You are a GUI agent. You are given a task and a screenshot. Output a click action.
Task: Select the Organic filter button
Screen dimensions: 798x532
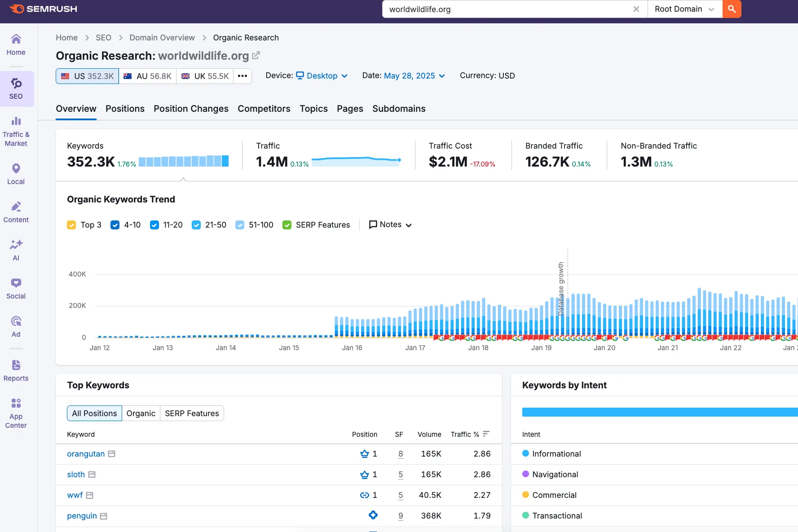(x=141, y=413)
